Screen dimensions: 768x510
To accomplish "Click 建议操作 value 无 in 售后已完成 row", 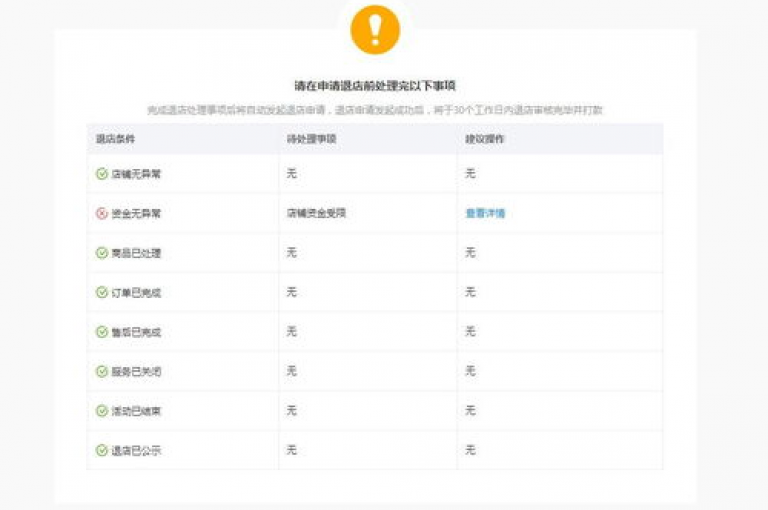I will [x=470, y=332].
